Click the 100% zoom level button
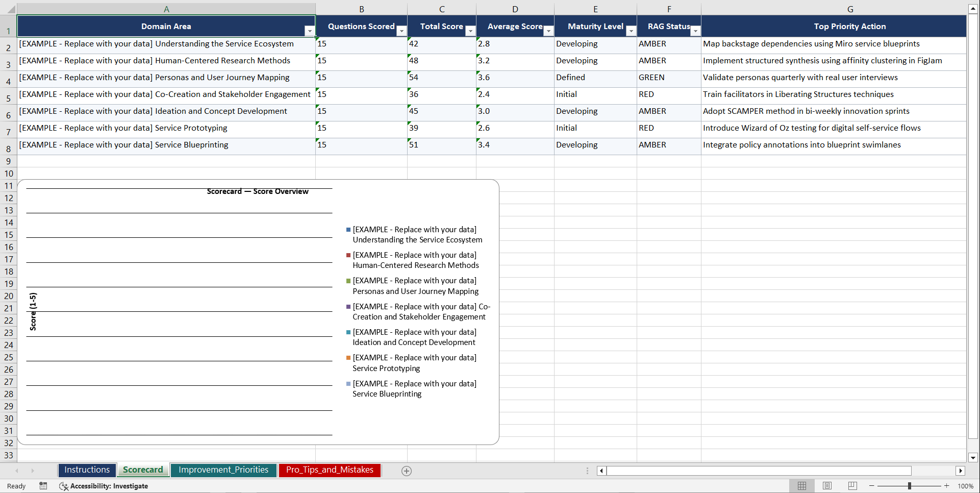980x493 pixels. [x=966, y=486]
